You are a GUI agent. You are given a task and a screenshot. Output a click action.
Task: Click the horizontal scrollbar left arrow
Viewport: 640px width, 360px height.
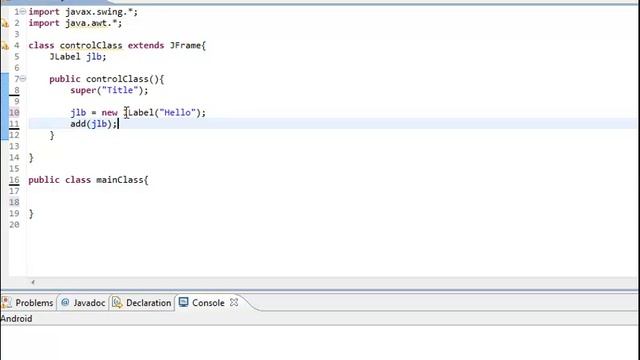point(33,282)
